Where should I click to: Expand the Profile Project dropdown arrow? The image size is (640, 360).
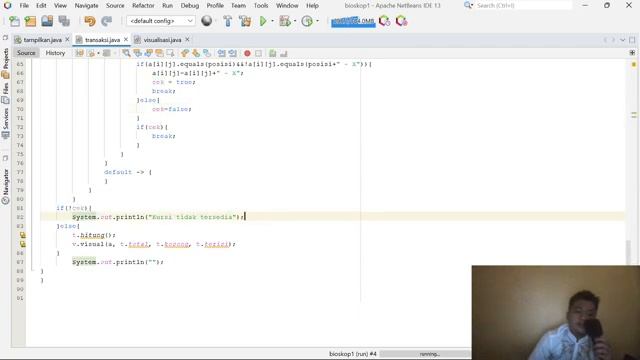tap(318, 21)
